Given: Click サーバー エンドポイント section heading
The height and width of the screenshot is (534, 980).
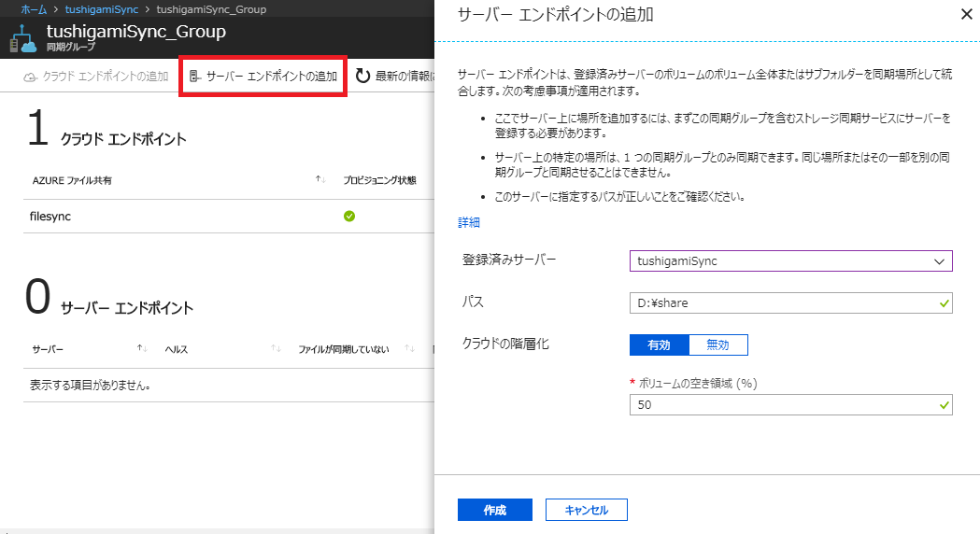Looking at the screenshot, I should [127, 308].
